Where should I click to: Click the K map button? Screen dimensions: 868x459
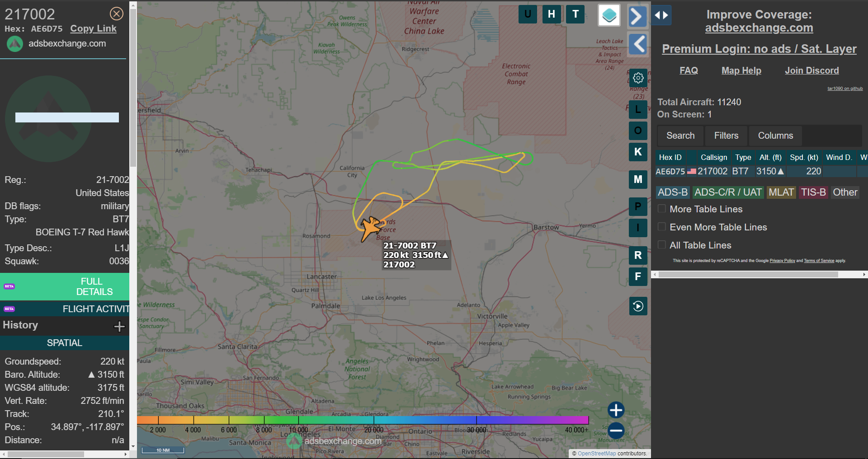tap(638, 152)
